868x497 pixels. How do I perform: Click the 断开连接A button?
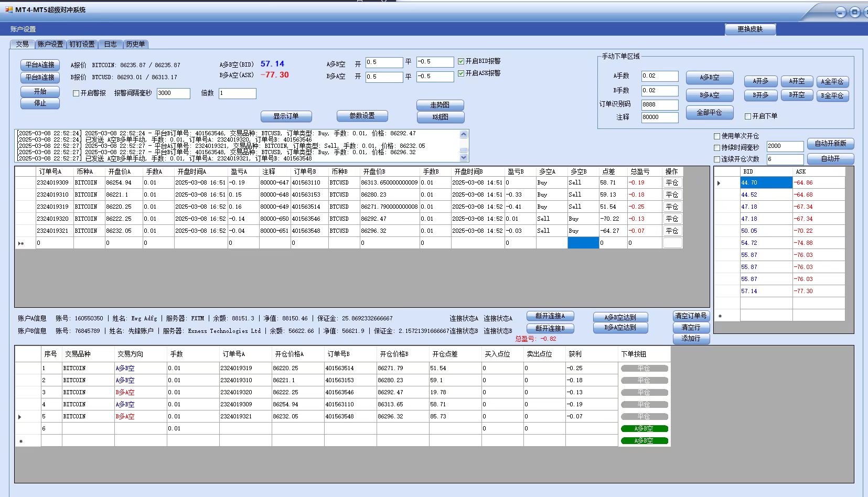coord(550,316)
